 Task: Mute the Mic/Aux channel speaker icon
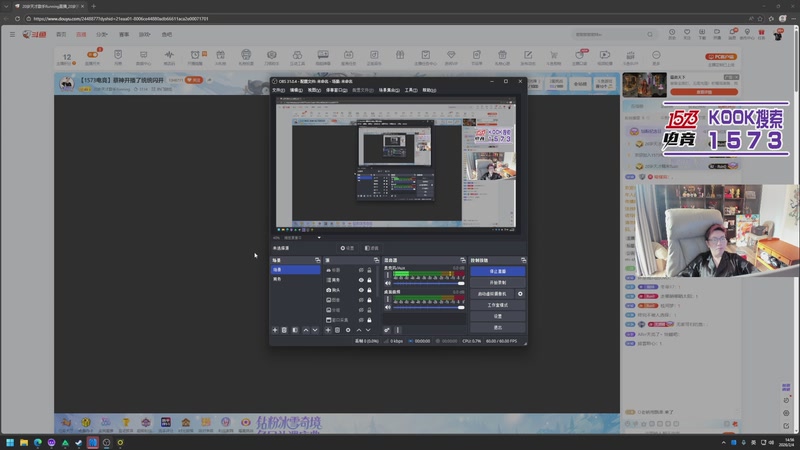[388, 283]
